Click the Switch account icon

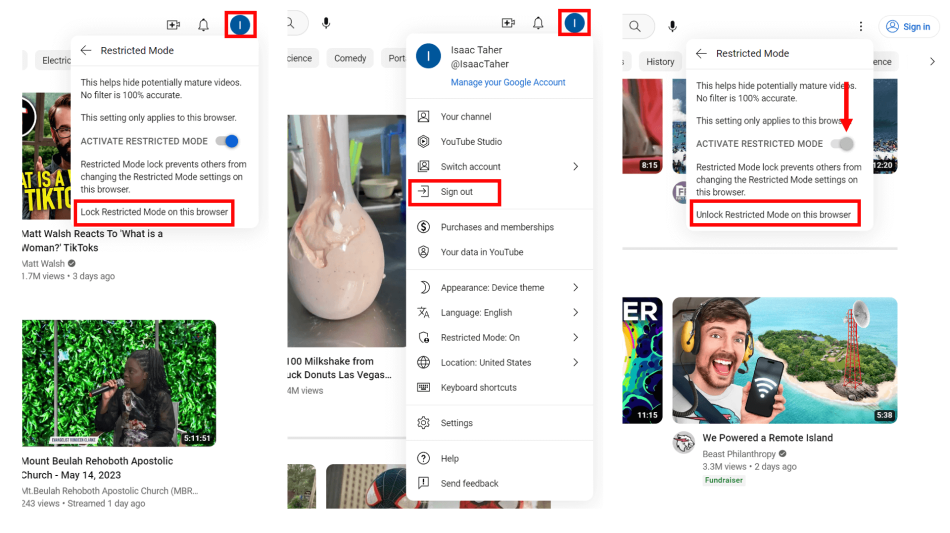tap(424, 167)
